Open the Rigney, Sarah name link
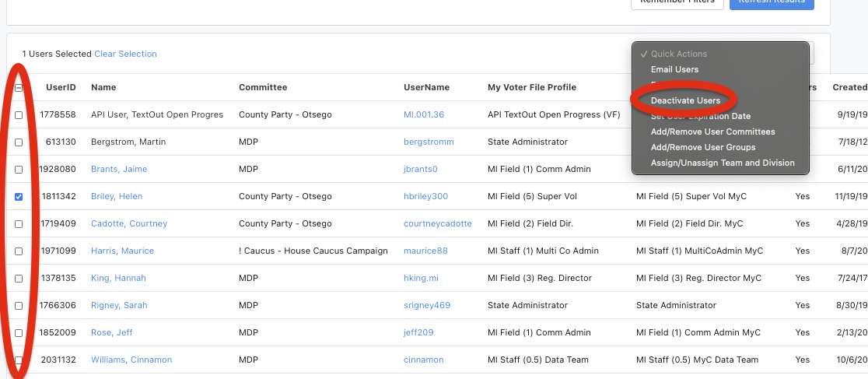This screenshot has width=868, height=379. click(119, 305)
